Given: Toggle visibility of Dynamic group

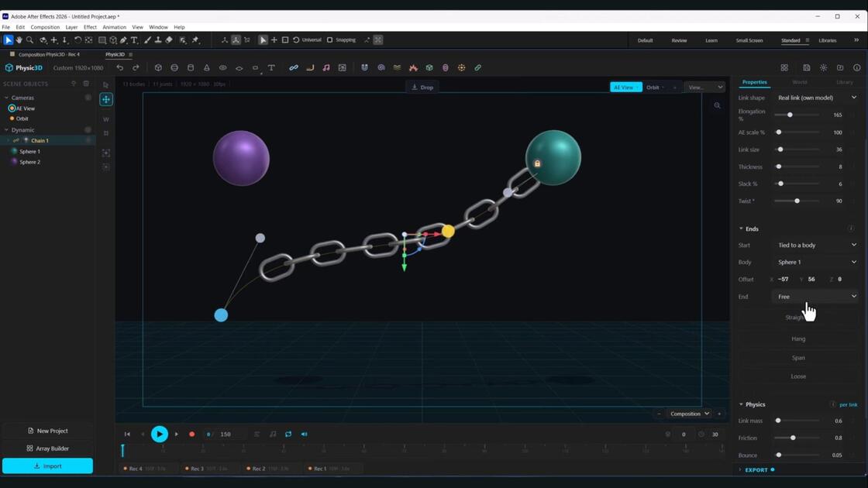Looking at the screenshot, I should tap(88, 130).
